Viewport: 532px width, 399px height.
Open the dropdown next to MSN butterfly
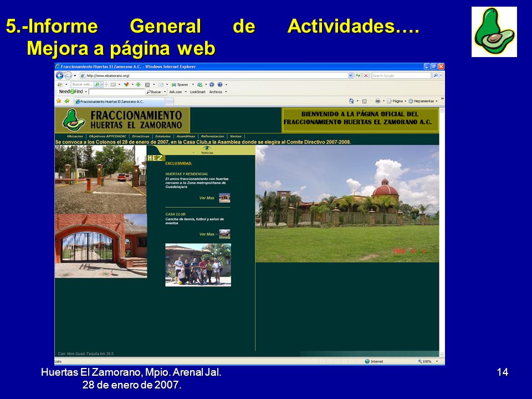click(x=132, y=84)
